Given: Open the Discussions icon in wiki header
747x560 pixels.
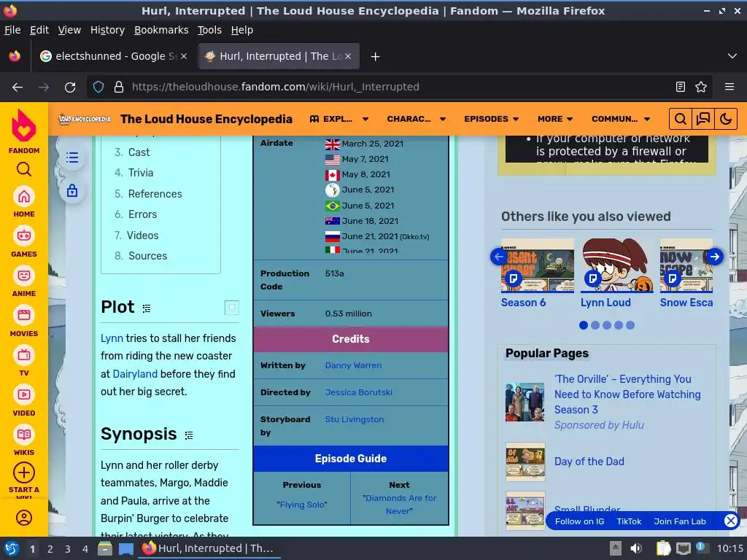Looking at the screenshot, I should [x=703, y=119].
